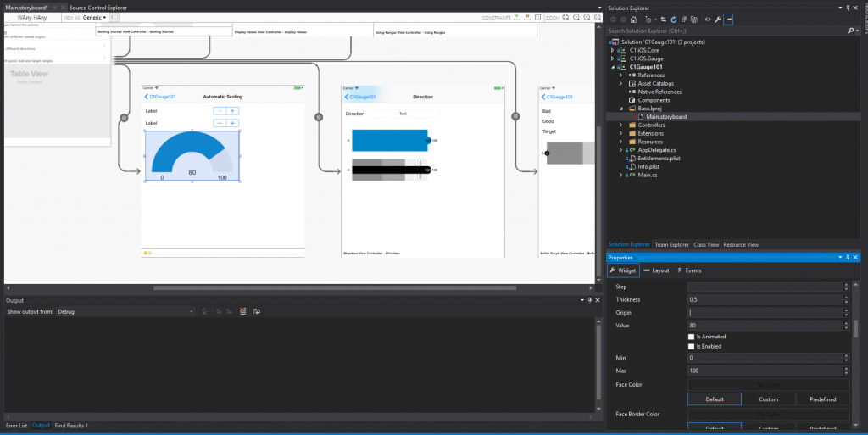Open the Events tab in Properties
This screenshot has height=435, width=868.
(689, 270)
